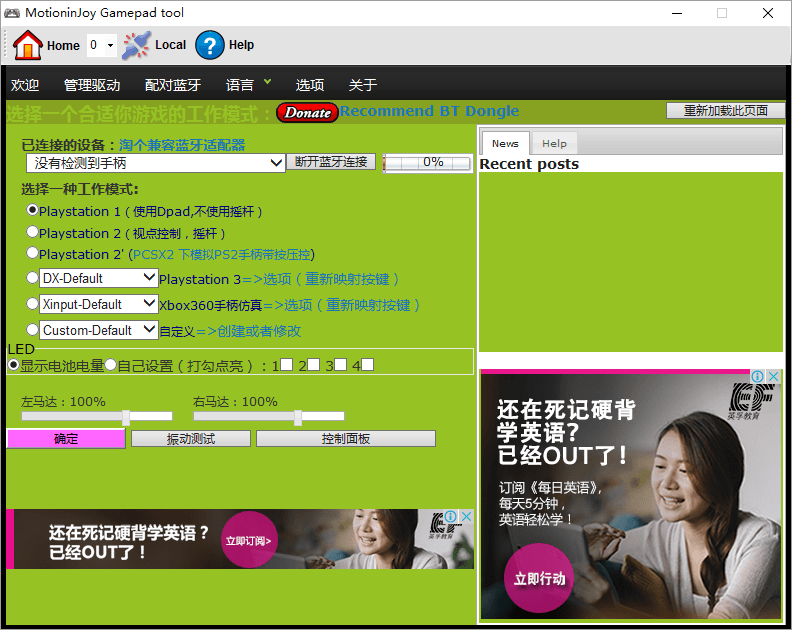Check LED 4 checkbox

[x=368, y=364]
